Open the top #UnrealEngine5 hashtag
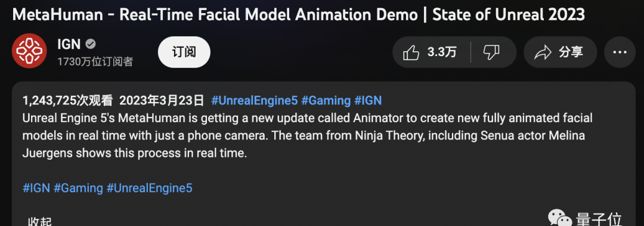Image resolution: width=644 pixels, height=226 pixels. pyautogui.click(x=254, y=100)
